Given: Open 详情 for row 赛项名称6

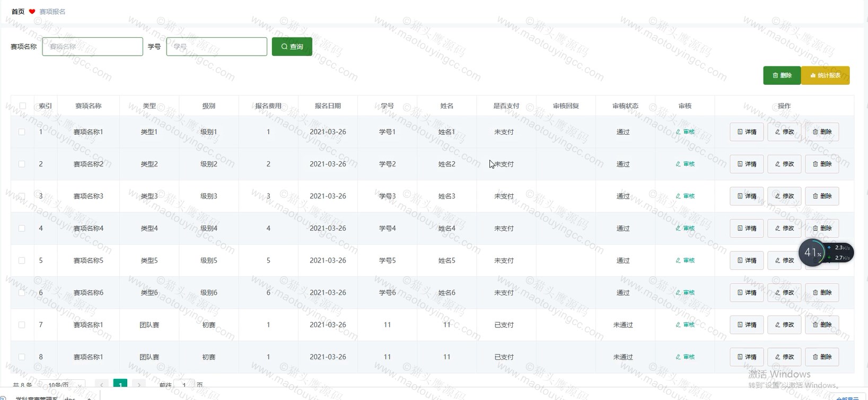Looking at the screenshot, I should [747, 293].
